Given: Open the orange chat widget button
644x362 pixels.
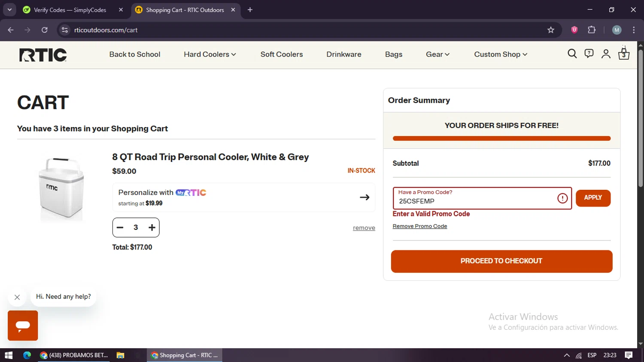Looking at the screenshot, I should point(23,325).
